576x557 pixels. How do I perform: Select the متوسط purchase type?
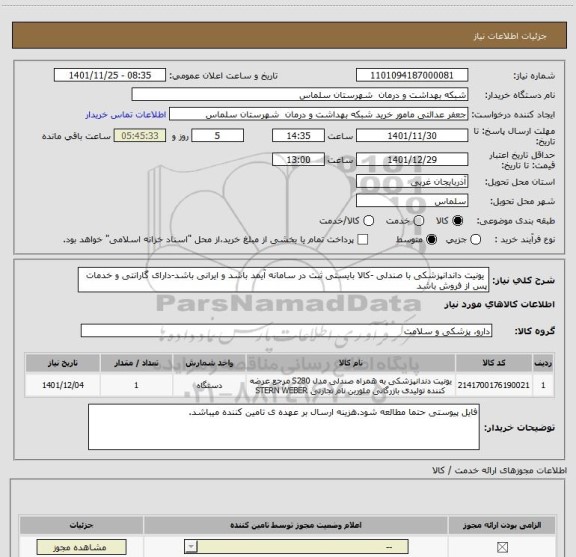(431, 240)
